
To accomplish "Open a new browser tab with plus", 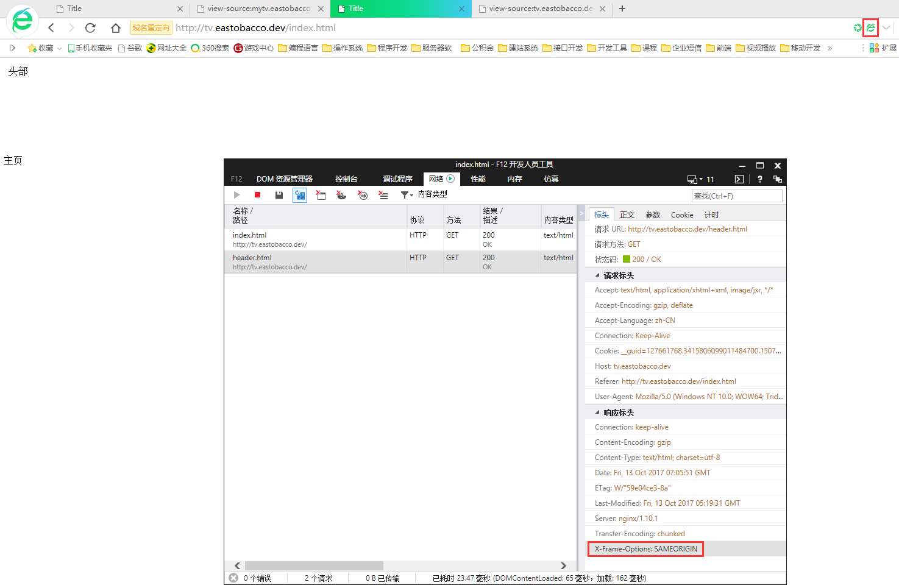I will [622, 9].
